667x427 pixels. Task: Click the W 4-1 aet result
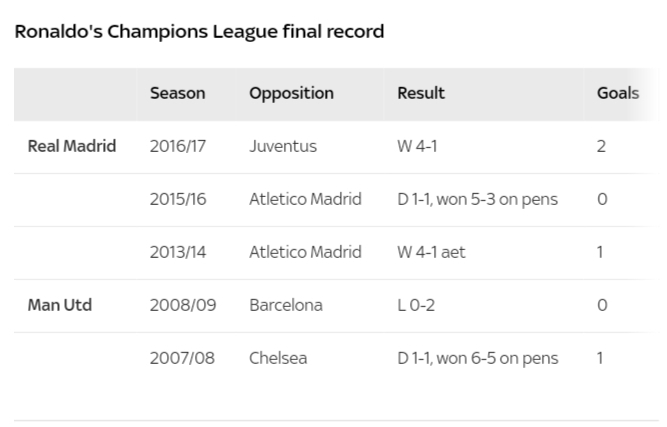tap(431, 252)
